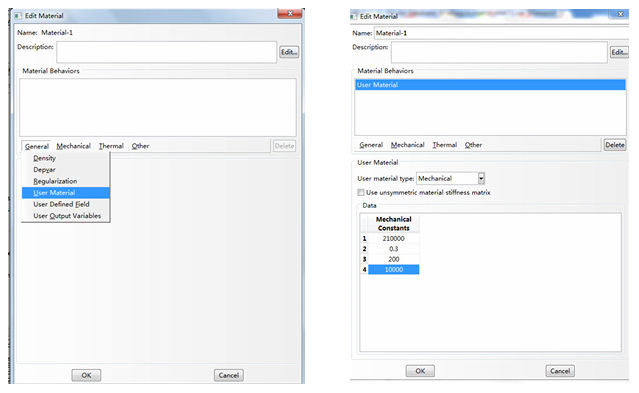Close the left Edit Material dialog
639x393 pixels.
290,13
